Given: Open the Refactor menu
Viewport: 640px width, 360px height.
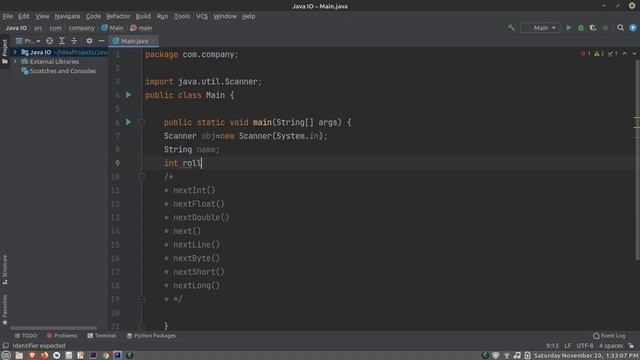Looking at the screenshot, I should 118,16.
